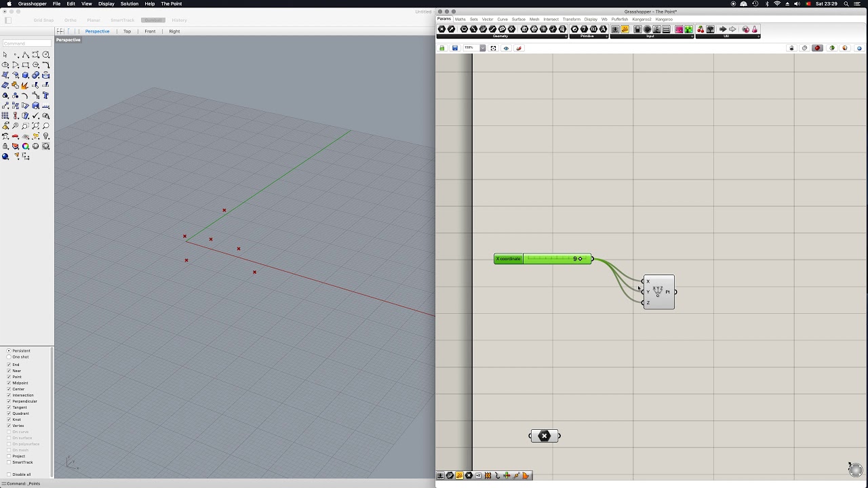This screenshot has width=868, height=488.
Task: Click the red car icon in Rhino toolbar
Action: coord(15,135)
